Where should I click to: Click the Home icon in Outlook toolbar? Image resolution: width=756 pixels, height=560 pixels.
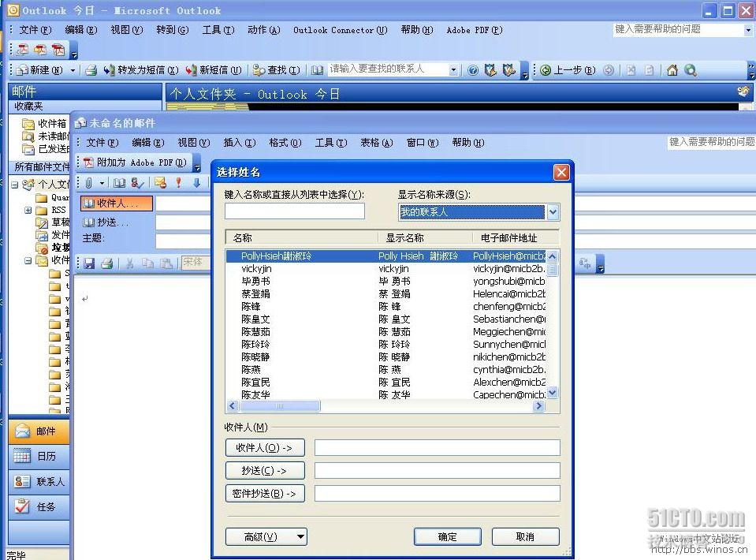672,70
